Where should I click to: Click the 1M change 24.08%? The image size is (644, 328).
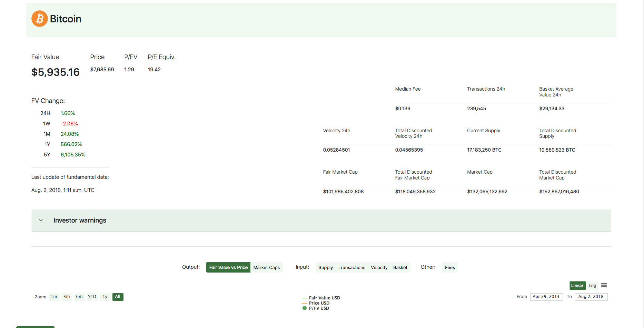[x=70, y=134]
